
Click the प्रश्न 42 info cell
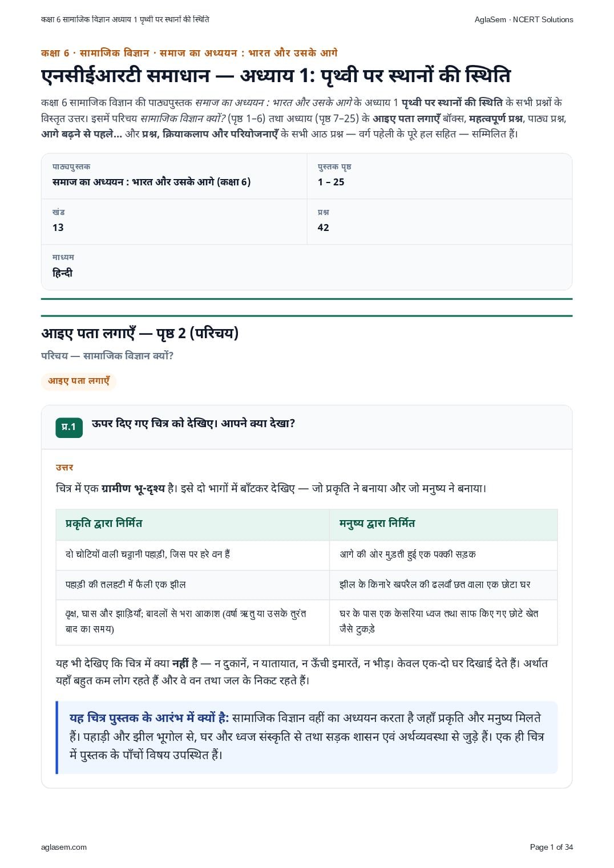(x=439, y=221)
